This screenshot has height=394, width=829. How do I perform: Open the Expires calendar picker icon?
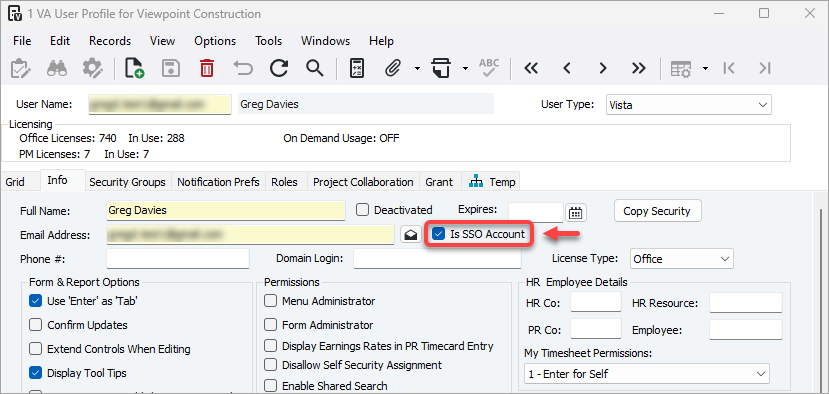[x=576, y=213]
